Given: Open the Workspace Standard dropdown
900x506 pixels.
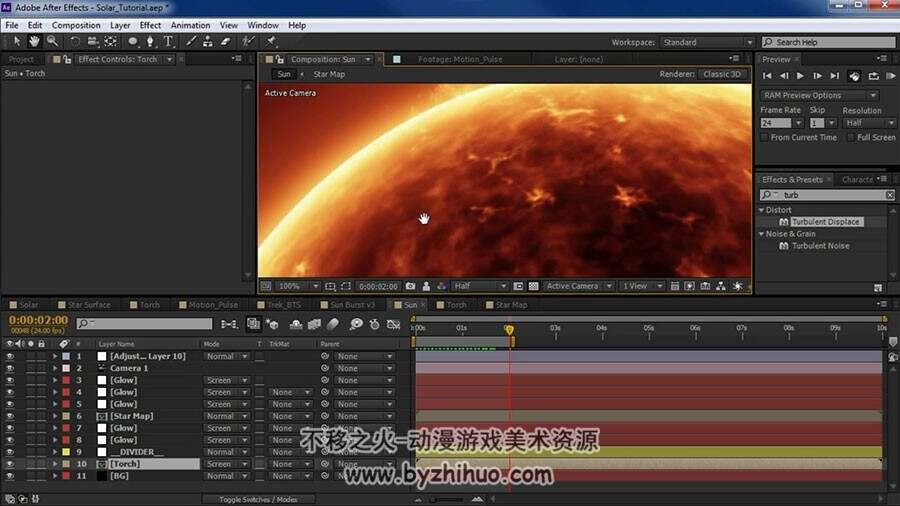Looking at the screenshot, I should (x=707, y=42).
